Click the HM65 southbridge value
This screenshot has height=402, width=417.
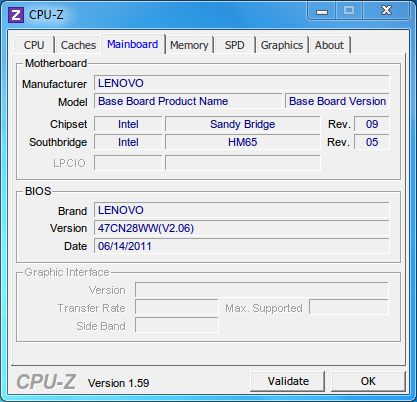(x=243, y=142)
